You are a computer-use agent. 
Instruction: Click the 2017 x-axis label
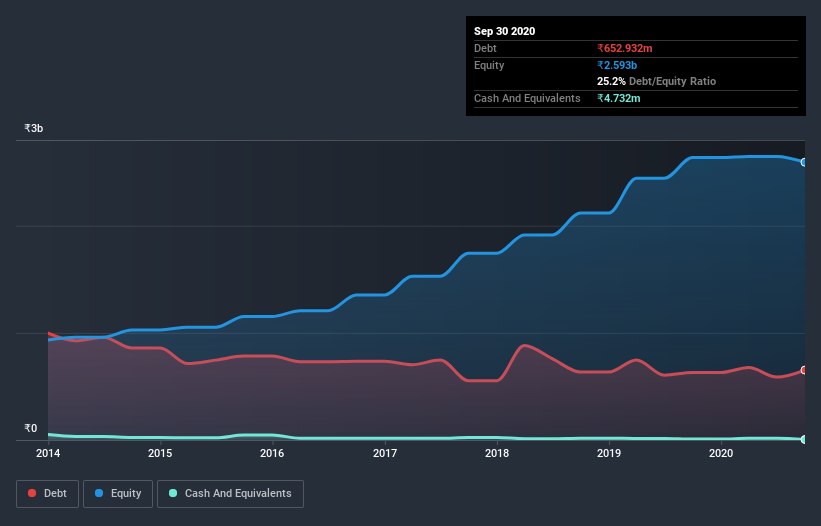385,453
